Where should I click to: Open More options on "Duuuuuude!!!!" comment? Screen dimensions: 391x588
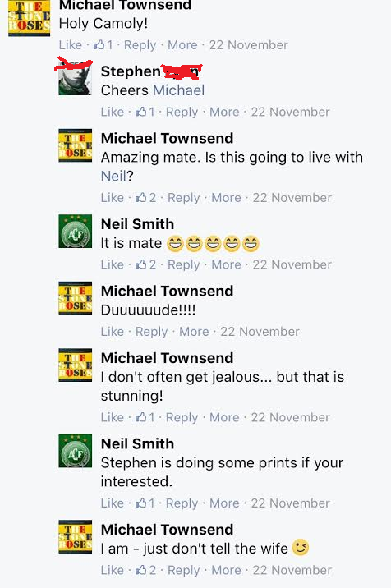coord(194,332)
